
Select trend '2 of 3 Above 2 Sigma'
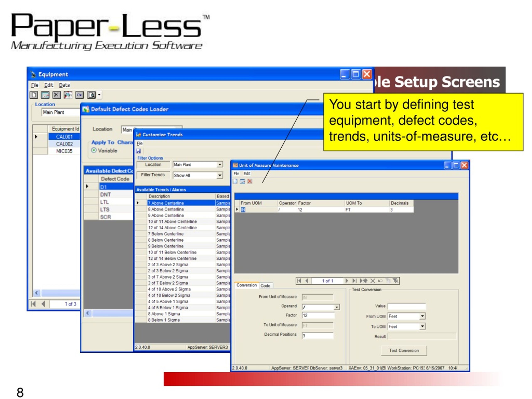pos(181,264)
